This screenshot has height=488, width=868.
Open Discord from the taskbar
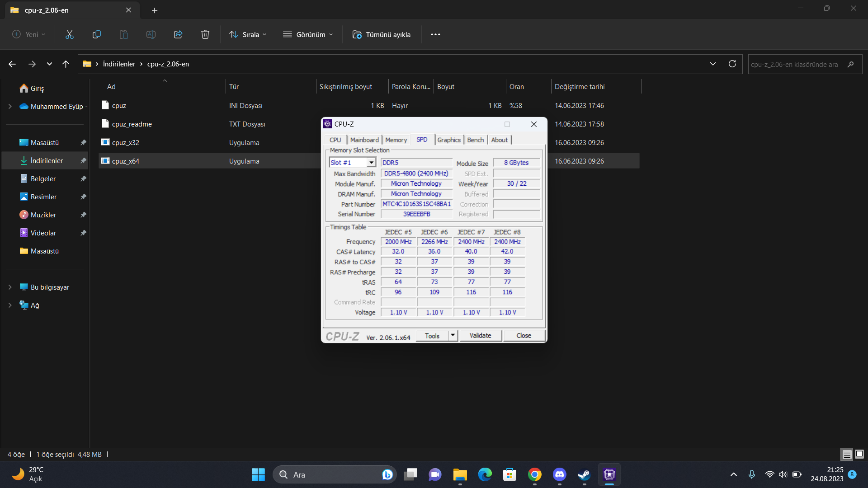click(559, 474)
